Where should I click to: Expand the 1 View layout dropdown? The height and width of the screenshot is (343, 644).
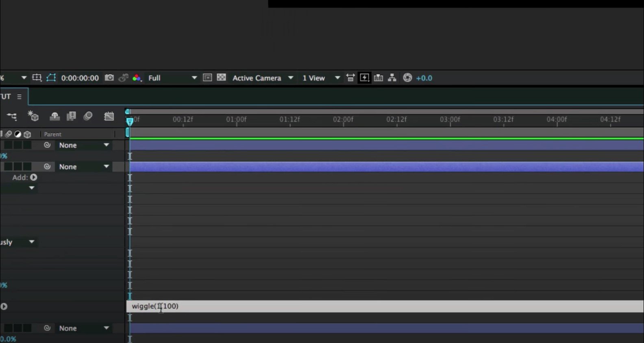[x=321, y=78]
